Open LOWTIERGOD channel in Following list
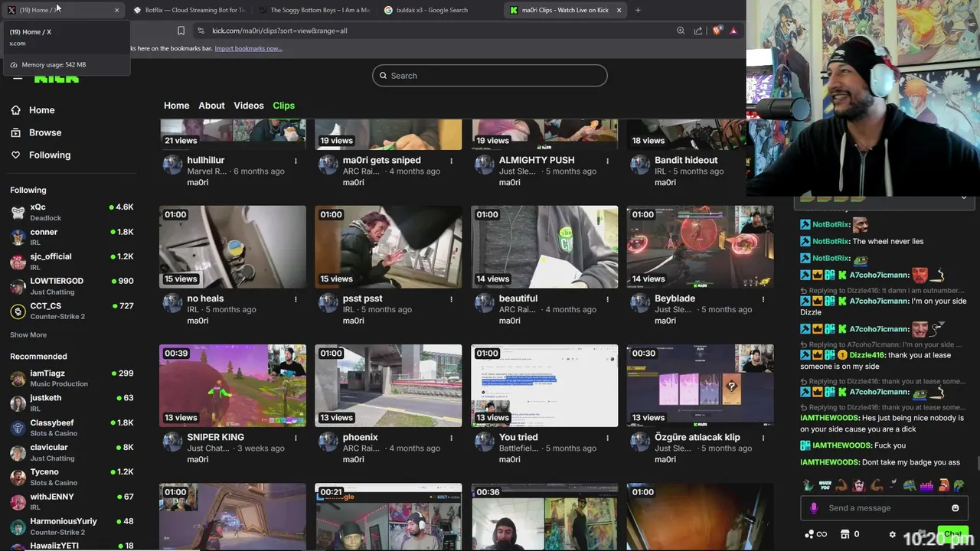 [x=71, y=286]
